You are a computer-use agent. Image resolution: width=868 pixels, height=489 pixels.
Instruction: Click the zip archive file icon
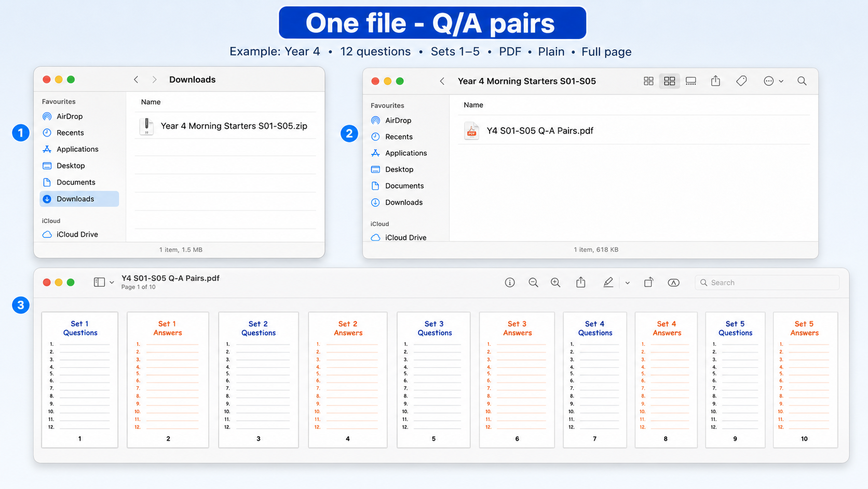146,126
